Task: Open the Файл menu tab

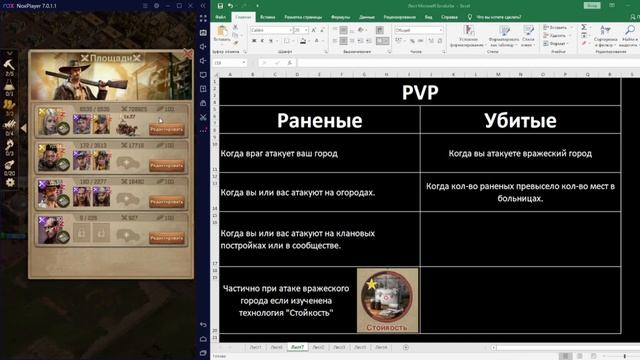Action: click(220, 17)
